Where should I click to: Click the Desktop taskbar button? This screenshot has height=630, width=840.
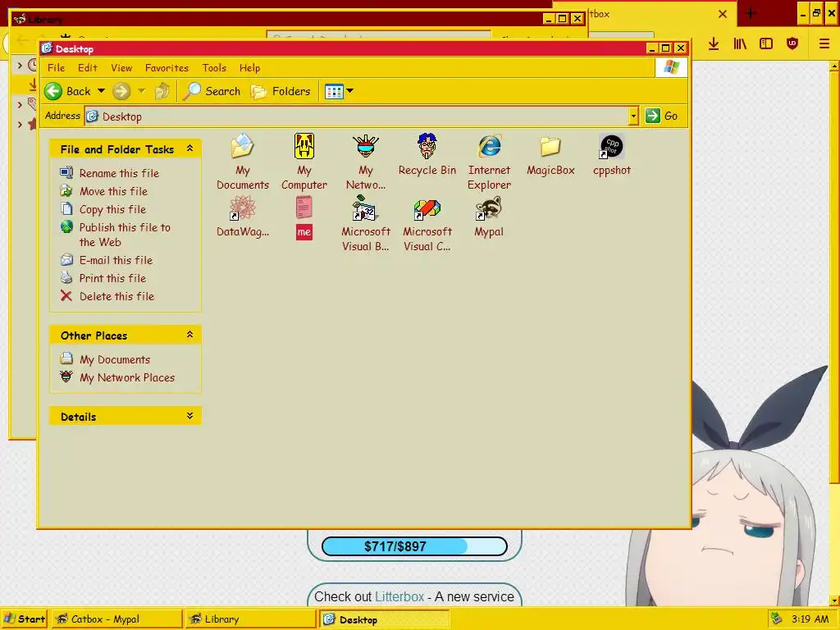[384, 619]
